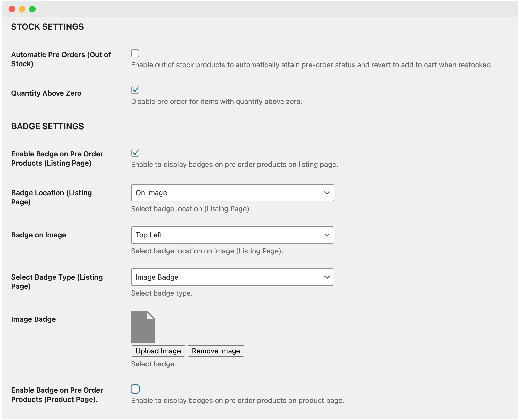Expand the chevron beside Image Badge

(327, 277)
